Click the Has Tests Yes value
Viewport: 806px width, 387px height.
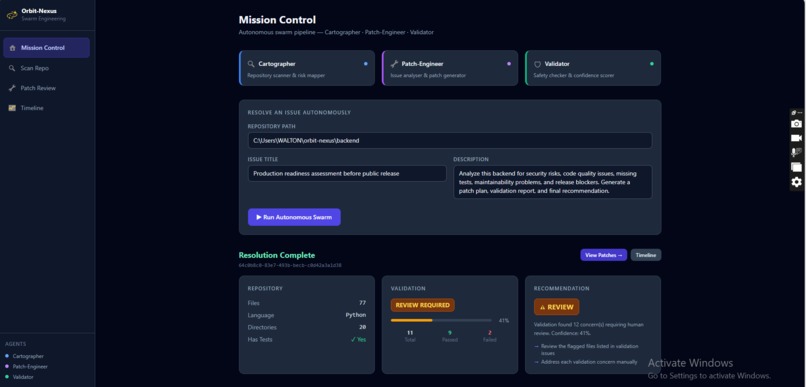point(358,339)
